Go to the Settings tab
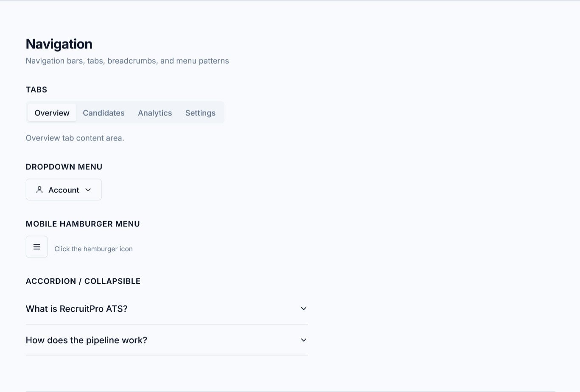 (200, 113)
